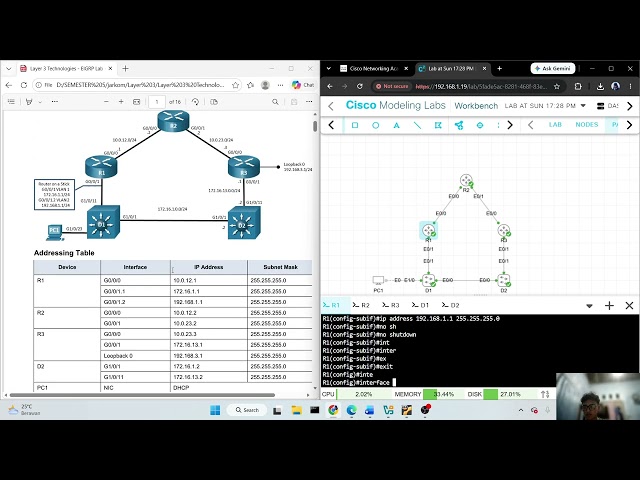
Task: Switch to the D1 console tab
Action: [x=420, y=305]
